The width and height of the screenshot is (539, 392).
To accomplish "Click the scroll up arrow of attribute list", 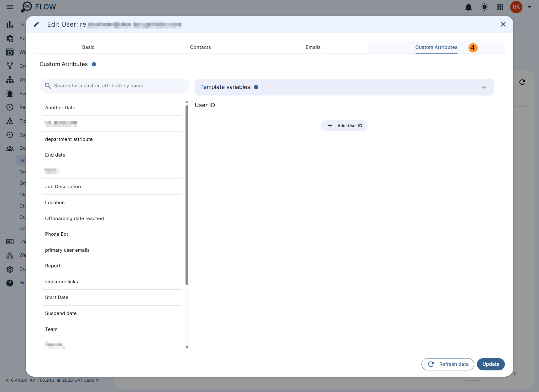I will pos(187,102).
